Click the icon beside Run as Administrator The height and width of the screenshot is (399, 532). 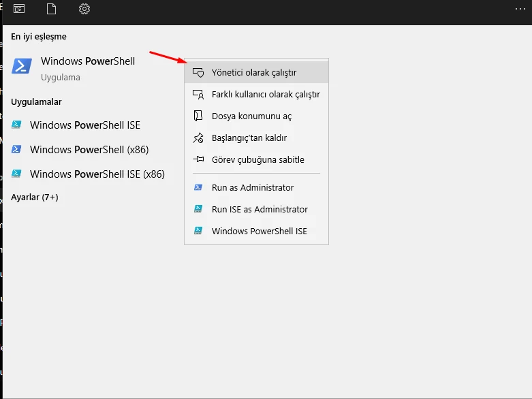pyautogui.click(x=198, y=187)
